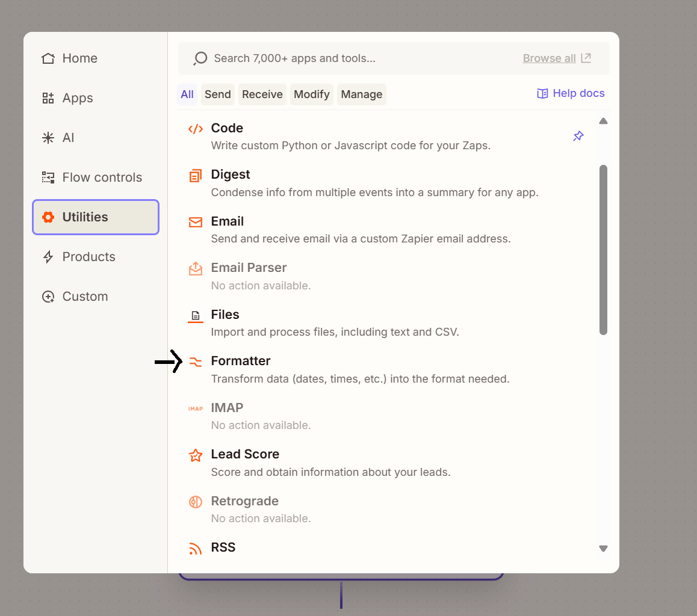Open the Products sidebar section
Image resolution: width=697 pixels, height=616 pixels.
[x=96, y=257]
